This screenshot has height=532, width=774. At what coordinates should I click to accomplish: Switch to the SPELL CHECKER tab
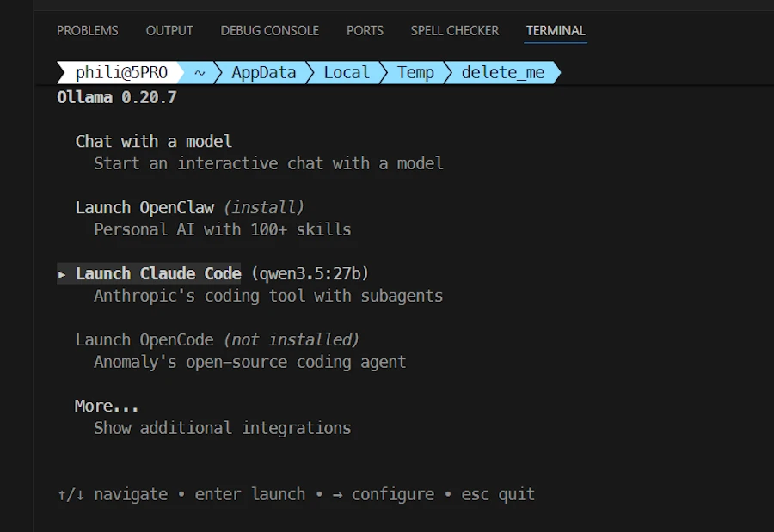click(455, 31)
